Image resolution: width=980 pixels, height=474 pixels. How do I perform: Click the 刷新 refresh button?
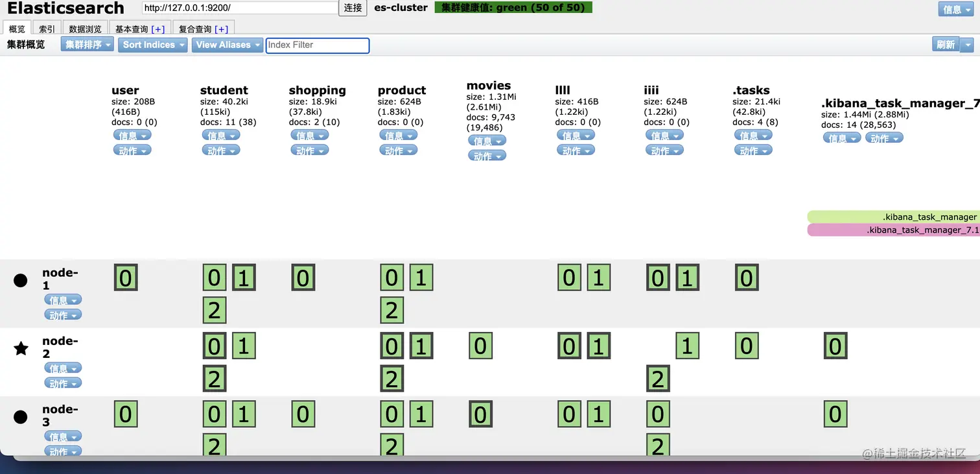[x=946, y=45]
